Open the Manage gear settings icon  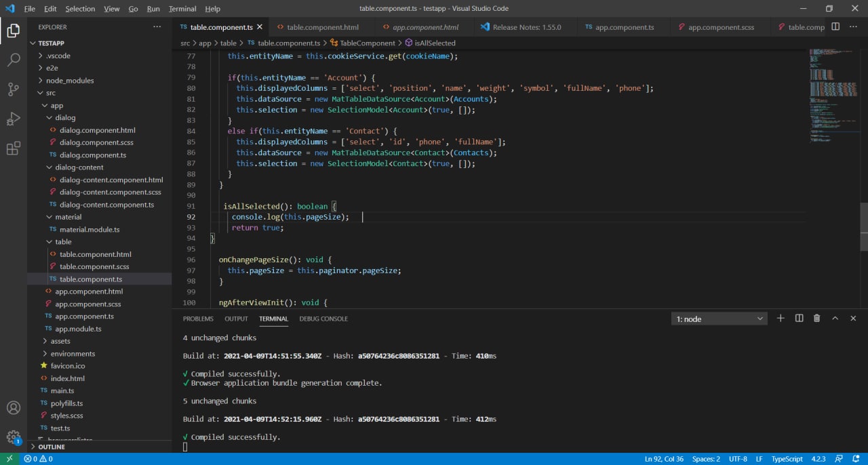[14, 437]
